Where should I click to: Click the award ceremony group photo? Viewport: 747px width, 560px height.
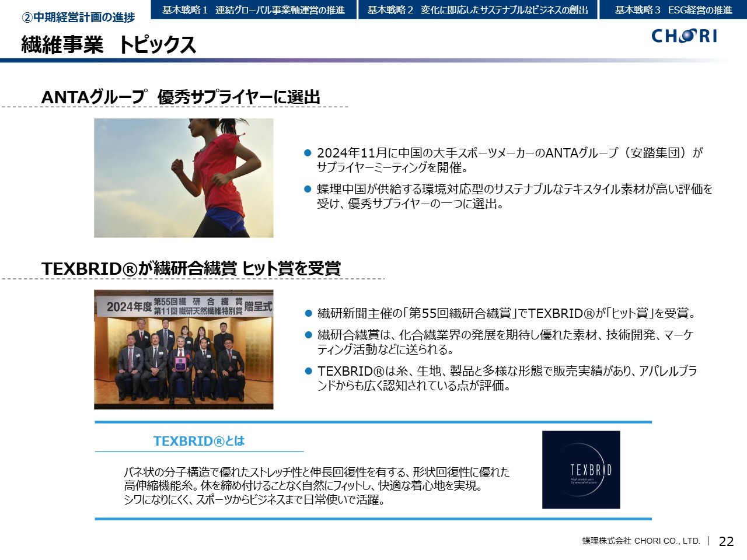coord(183,349)
